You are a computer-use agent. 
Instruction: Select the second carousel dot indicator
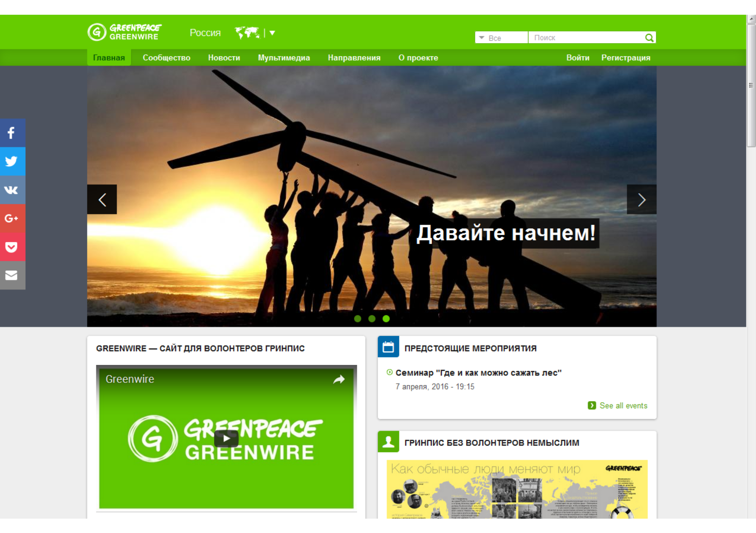click(x=372, y=319)
